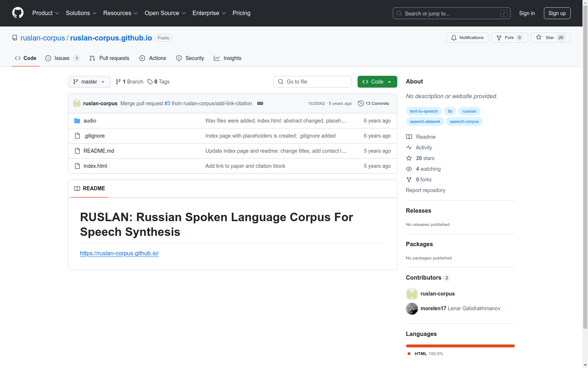Click the commits history clock icon

361,103
